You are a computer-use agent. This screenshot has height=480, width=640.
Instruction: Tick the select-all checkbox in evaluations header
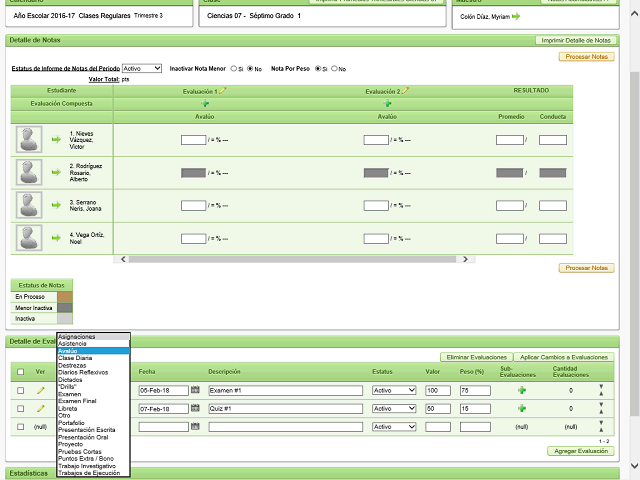[x=20, y=371]
